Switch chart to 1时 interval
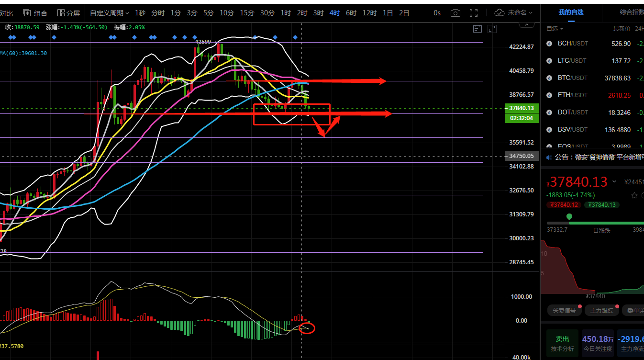Viewport: 644px width, 360px height. [286, 13]
